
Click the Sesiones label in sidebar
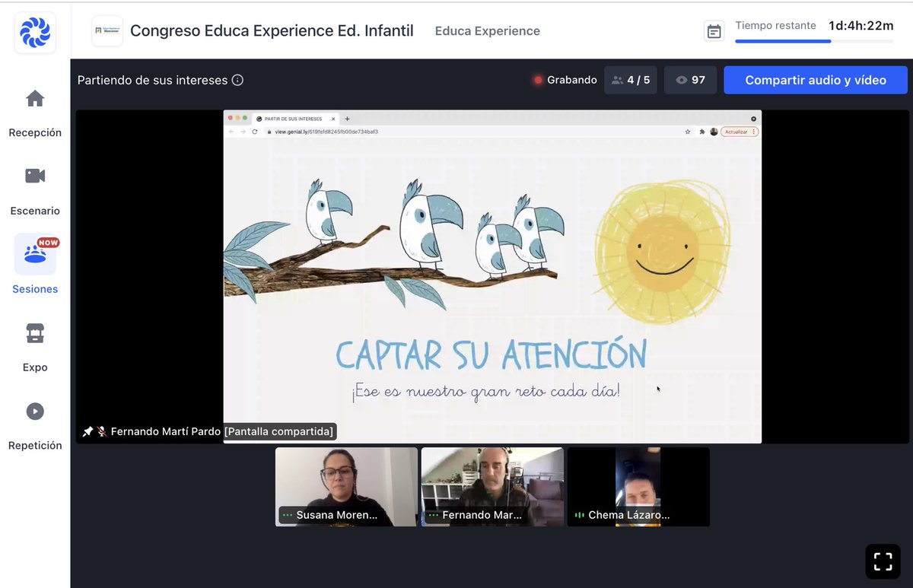[x=35, y=289]
